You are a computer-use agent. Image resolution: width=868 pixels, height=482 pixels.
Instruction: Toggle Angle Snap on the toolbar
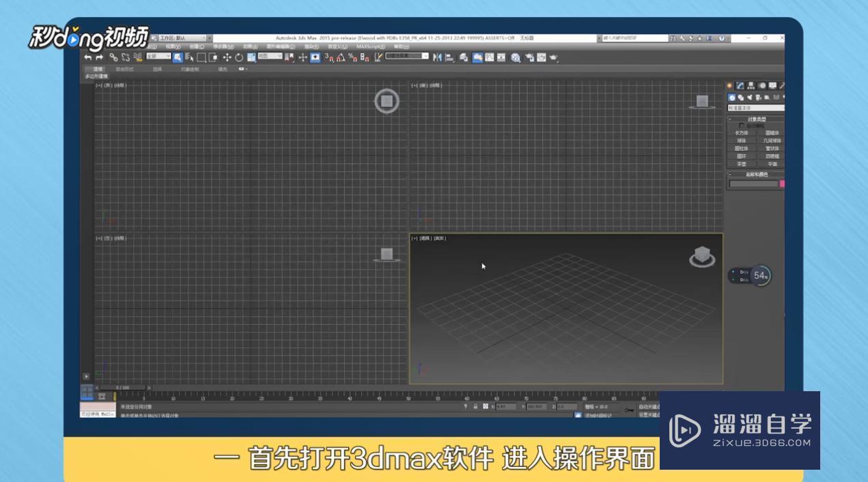[x=340, y=57]
